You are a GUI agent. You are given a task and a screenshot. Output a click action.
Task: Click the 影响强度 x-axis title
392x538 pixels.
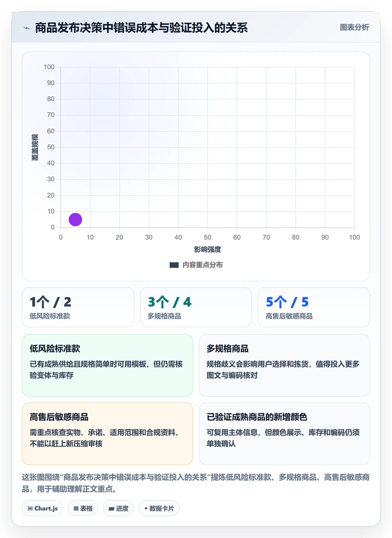207,249
